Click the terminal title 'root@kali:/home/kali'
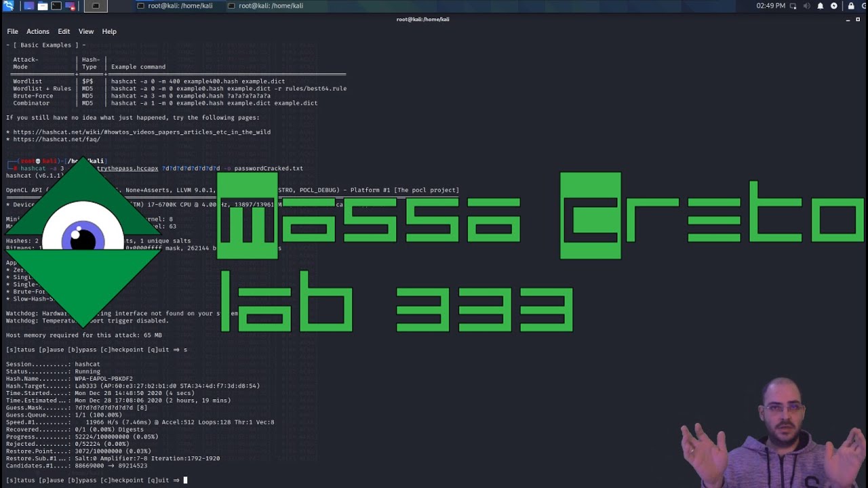This screenshot has height=488, width=868. click(423, 20)
